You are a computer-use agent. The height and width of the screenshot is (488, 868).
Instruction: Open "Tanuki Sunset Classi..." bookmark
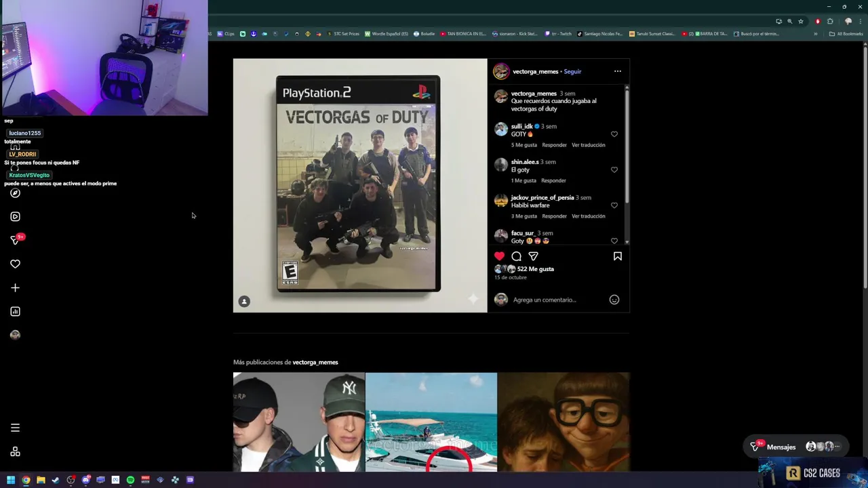652,34
